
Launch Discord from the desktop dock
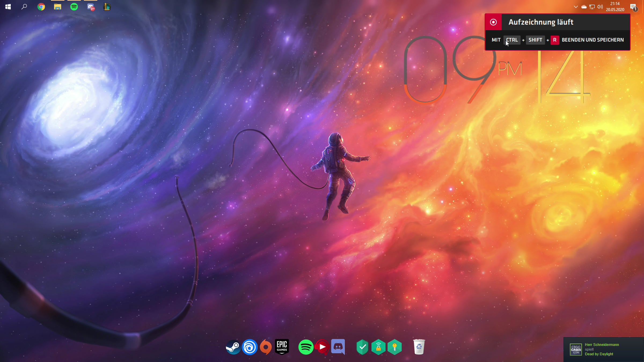click(x=338, y=347)
